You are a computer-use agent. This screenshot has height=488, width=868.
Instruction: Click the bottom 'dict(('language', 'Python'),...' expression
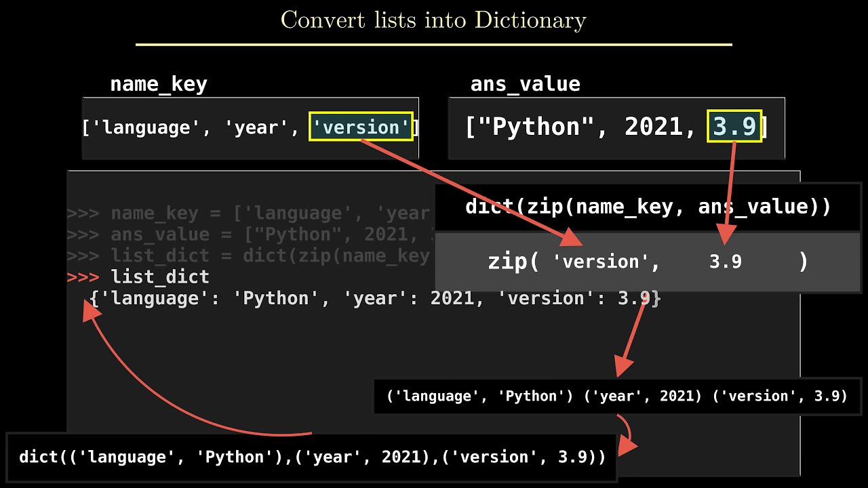tap(312, 457)
